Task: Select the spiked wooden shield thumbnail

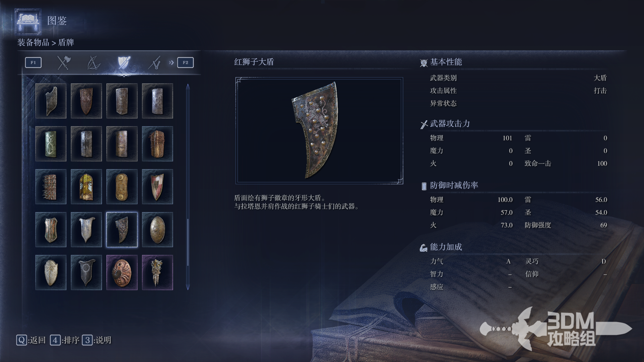Action: (x=51, y=187)
